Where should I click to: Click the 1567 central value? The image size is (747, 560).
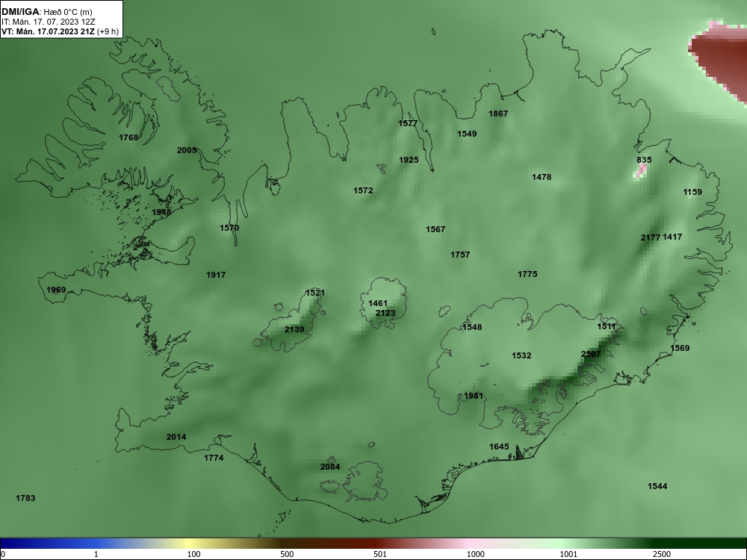coord(436,229)
